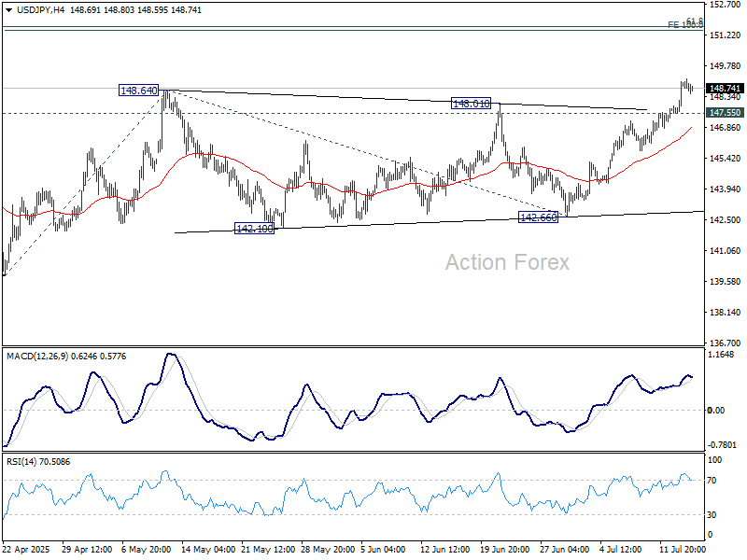Click the 136.700 price axis label
The width and height of the screenshot is (747, 560).
(x=725, y=343)
